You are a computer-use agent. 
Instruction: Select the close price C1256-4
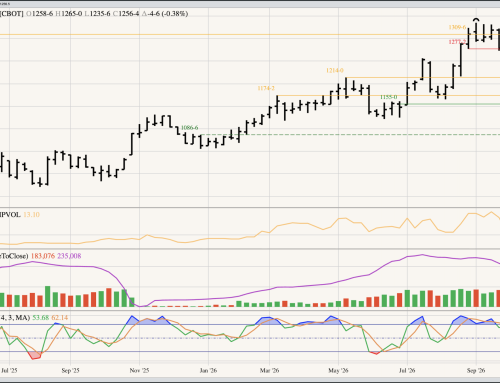coord(126,14)
